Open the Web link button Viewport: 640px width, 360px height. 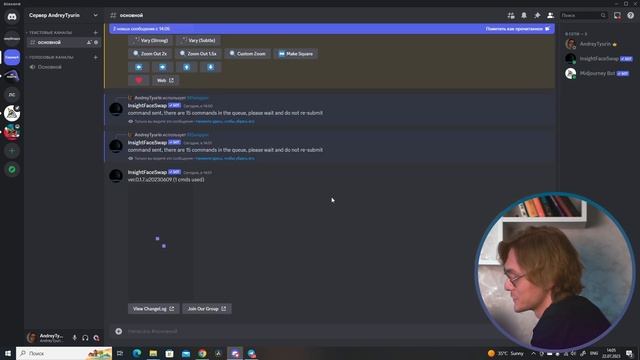[165, 80]
